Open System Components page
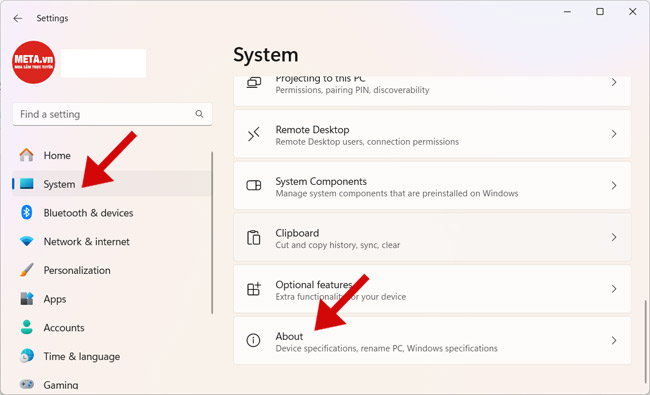The width and height of the screenshot is (650, 395). point(432,186)
